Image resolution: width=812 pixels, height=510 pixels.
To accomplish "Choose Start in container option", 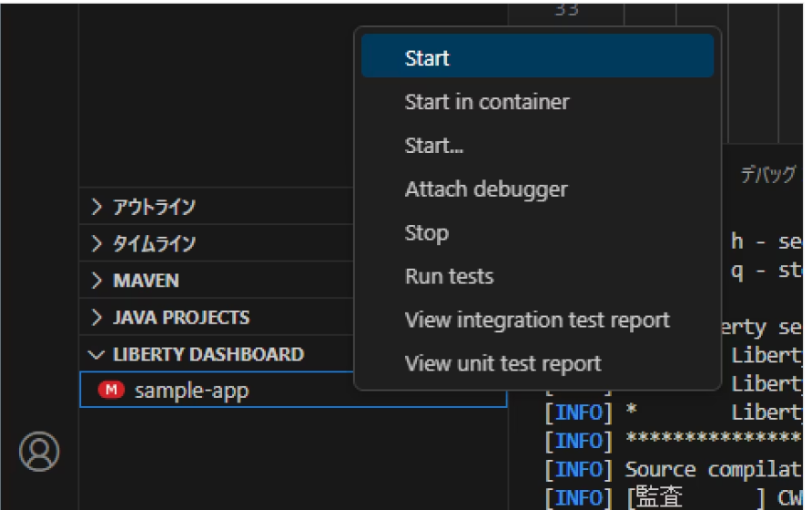I will click(x=486, y=102).
